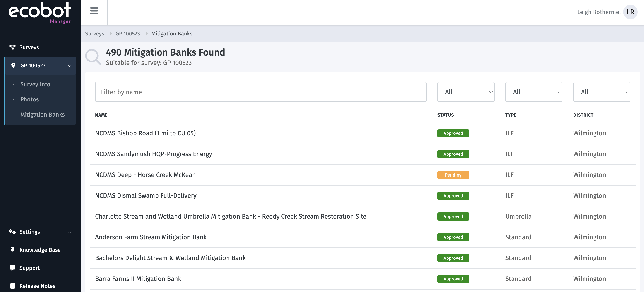Click the ecobot Manager logo

coord(40,12)
